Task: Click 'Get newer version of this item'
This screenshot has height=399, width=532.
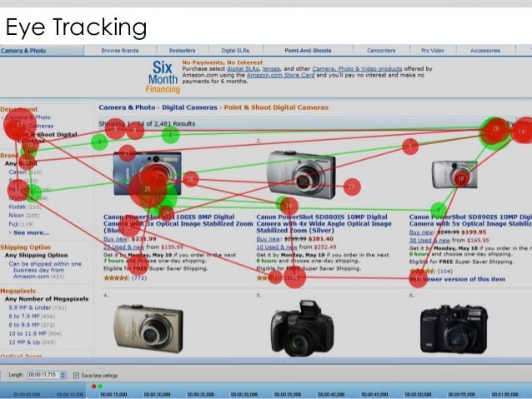Action: pyautogui.click(x=457, y=279)
